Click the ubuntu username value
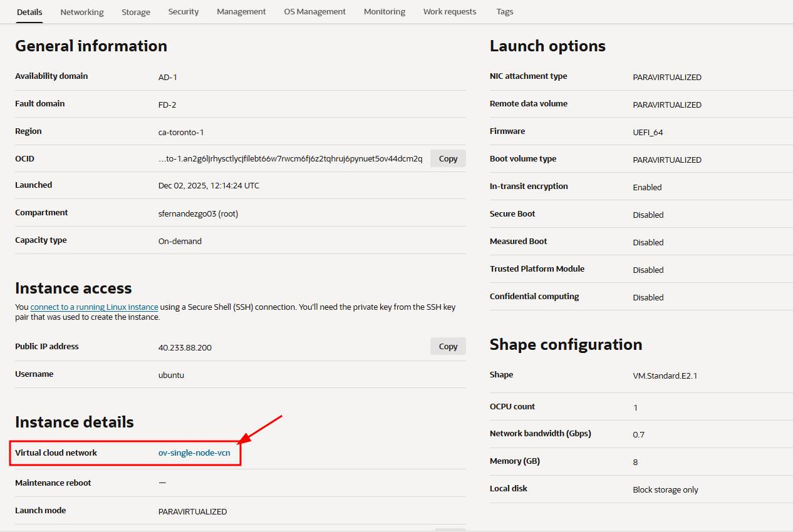Screen dimensions: 793x532 [171, 375]
